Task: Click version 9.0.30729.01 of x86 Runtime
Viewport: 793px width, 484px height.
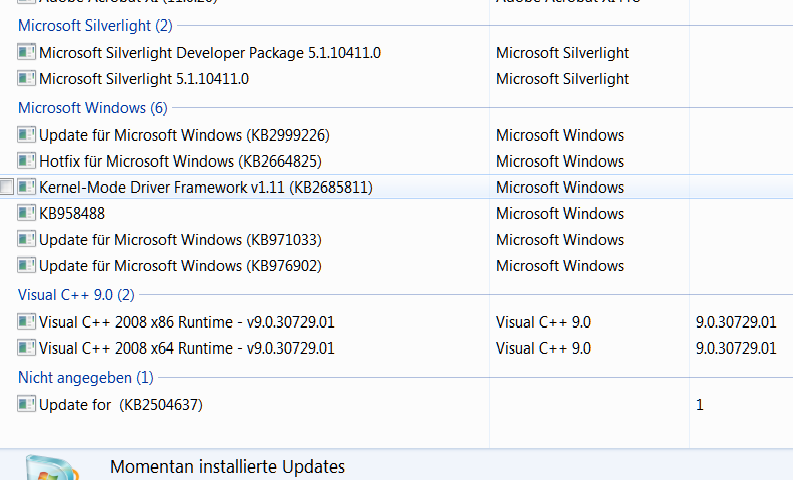Action: click(x=736, y=322)
